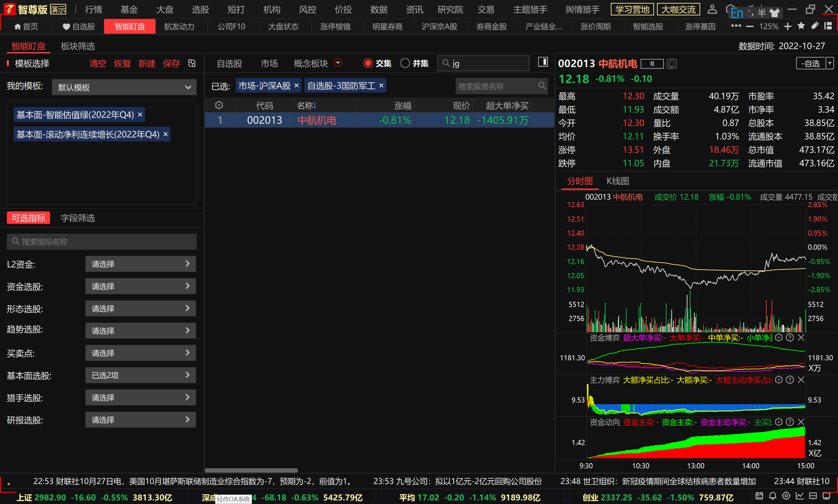Expand the 概念板块 dropdown arrow
The height and width of the screenshot is (504, 838).
pyautogui.click(x=338, y=63)
